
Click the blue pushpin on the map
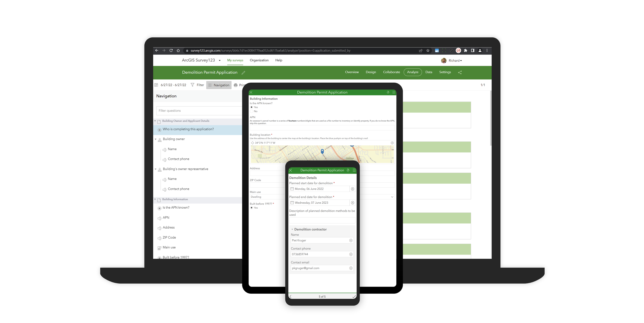tap(322, 151)
